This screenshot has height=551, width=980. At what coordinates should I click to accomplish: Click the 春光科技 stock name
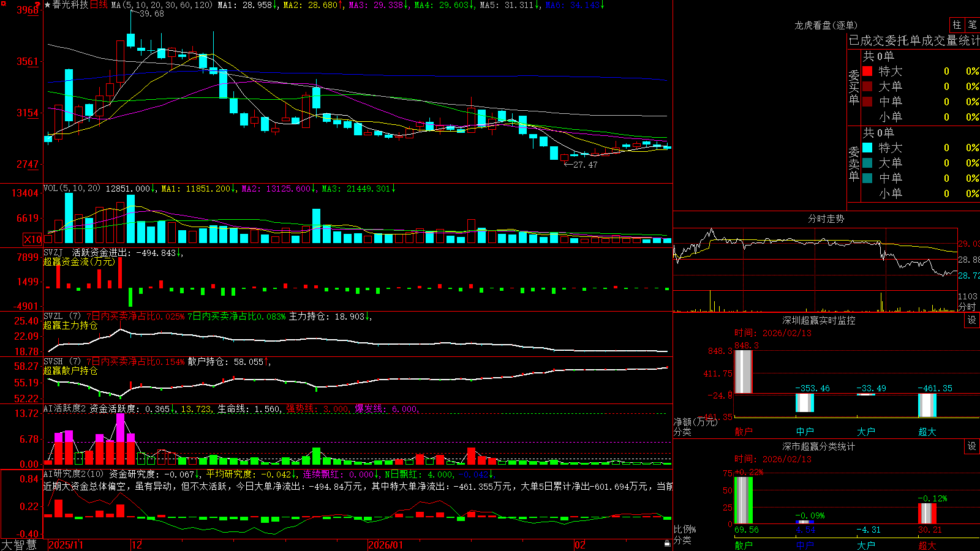[x=70, y=5]
